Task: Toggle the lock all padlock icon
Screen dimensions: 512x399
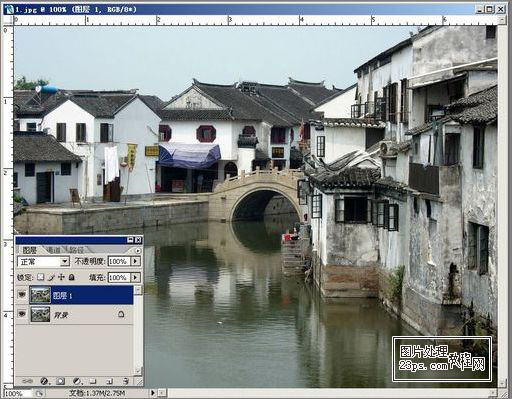Action: (71, 277)
